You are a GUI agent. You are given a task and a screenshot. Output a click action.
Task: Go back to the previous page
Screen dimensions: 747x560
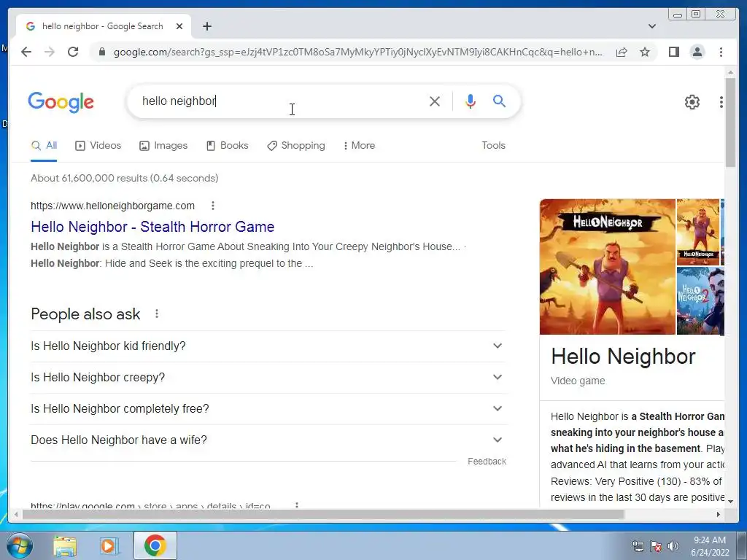coord(26,52)
